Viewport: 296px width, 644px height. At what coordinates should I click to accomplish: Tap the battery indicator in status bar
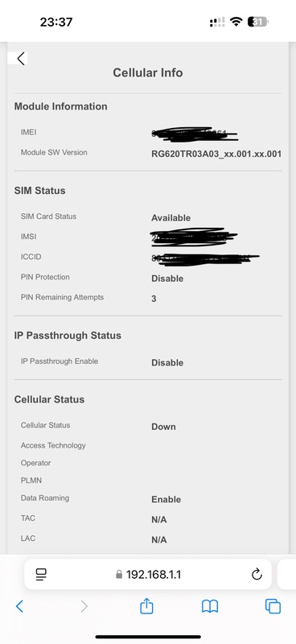coord(258,22)
